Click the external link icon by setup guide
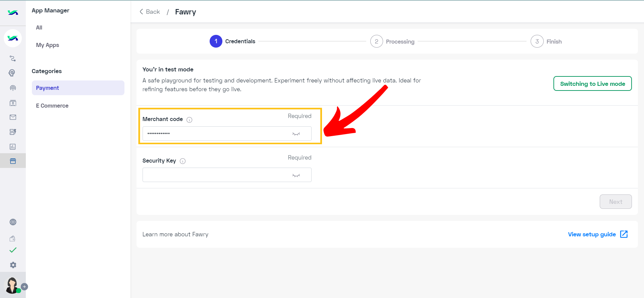 point(624,234)
